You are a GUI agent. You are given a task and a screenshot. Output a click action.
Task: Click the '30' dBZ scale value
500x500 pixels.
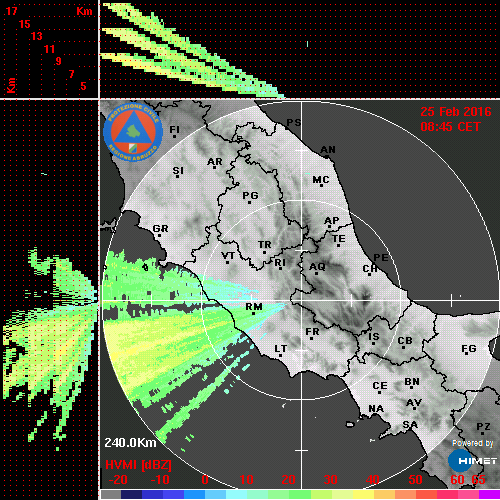pyautogui.click(x=331, y=480)
